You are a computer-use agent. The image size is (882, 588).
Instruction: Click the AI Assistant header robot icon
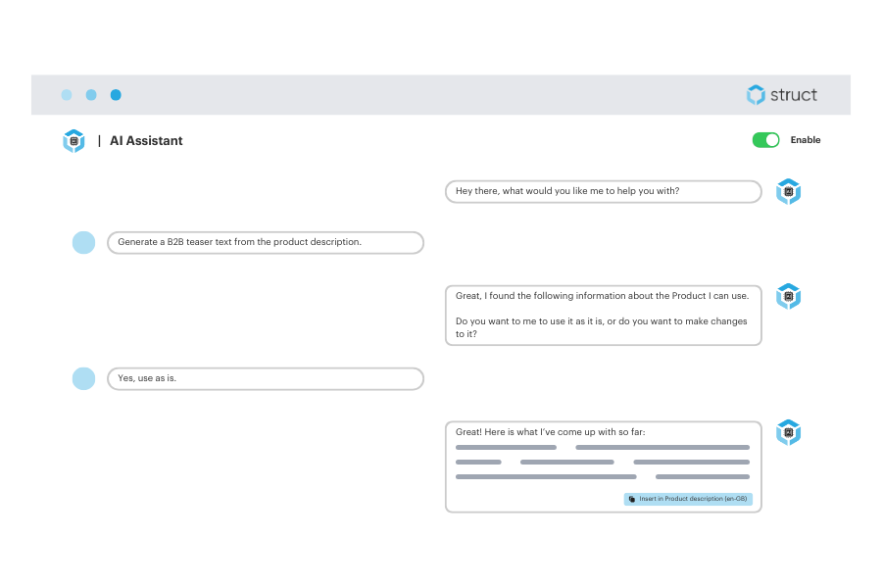tap(73, 141)
